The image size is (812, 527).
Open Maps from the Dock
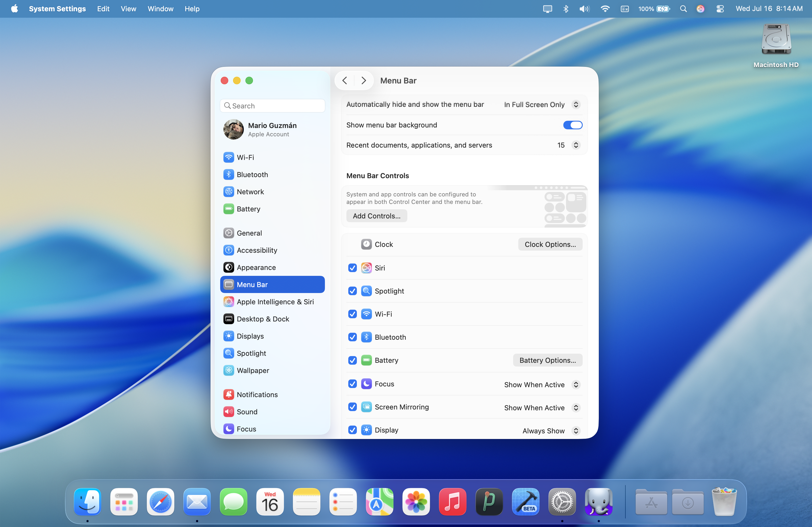coord(379,502)
